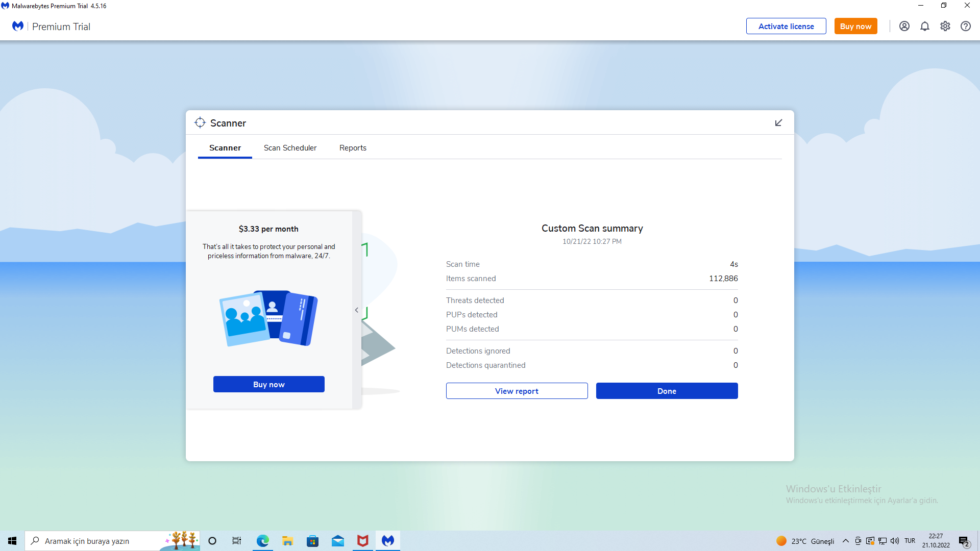The height and width of the screenshot is (551, 980).
Task: Click TUR language indicator
Action: [910, 541]
